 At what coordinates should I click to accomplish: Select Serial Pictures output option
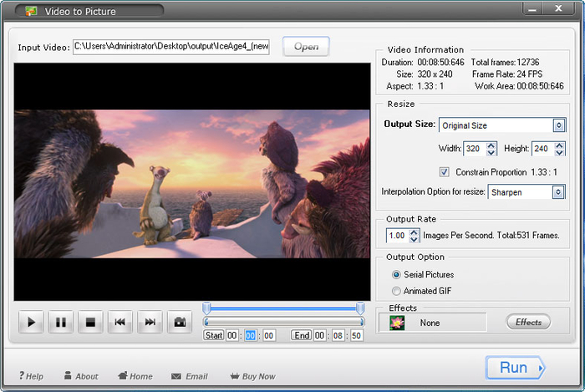(397, 274)
